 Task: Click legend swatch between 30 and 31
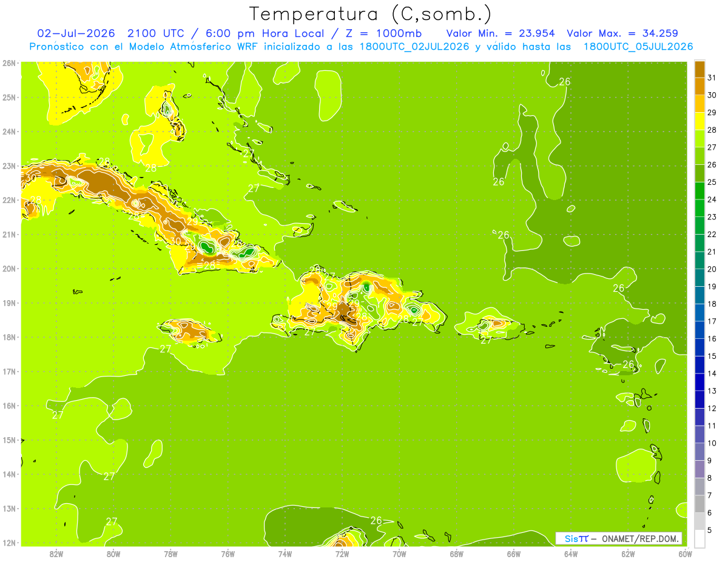[699, 87]
